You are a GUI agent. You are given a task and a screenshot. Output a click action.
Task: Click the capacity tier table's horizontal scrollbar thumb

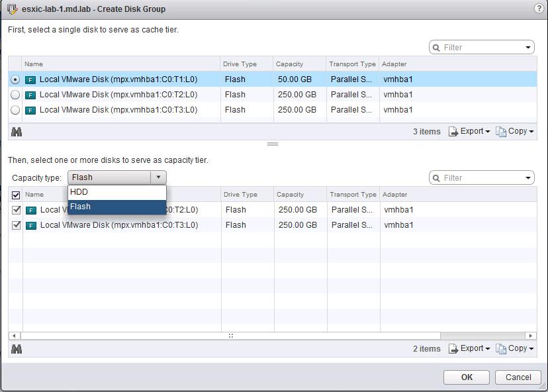231,336
